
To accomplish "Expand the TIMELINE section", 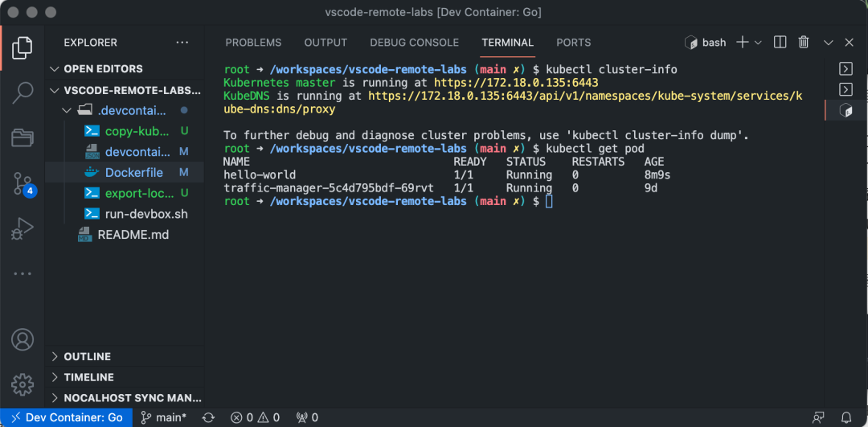I will (125, 377).
